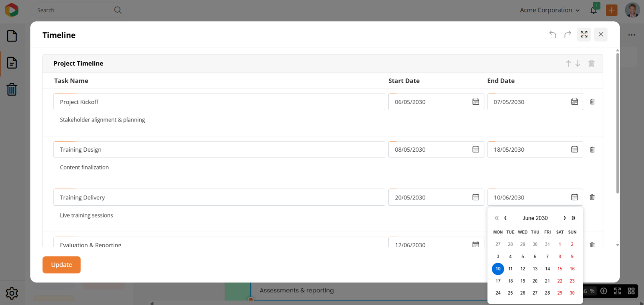
Task: Go to next month in calendar
Action: click(x=564, y=218)
